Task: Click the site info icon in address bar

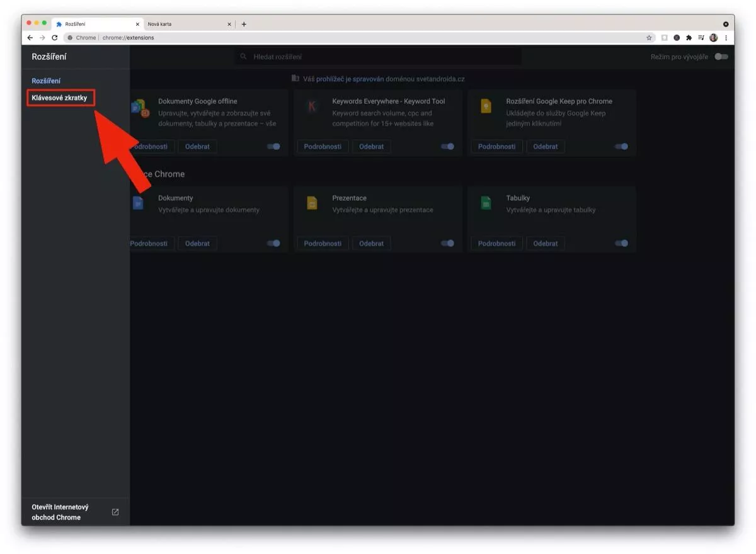Action: point(70,38)
